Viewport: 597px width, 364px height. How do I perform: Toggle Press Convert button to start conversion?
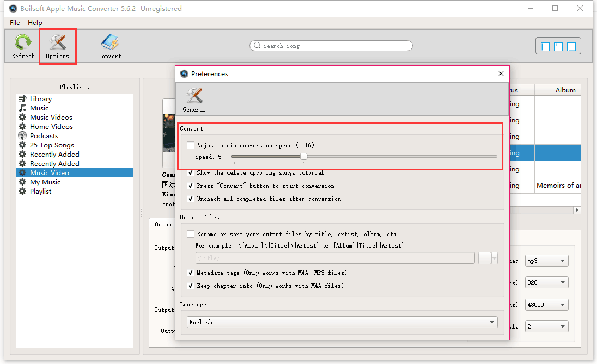pyautogui.click(x=191, y=186)
